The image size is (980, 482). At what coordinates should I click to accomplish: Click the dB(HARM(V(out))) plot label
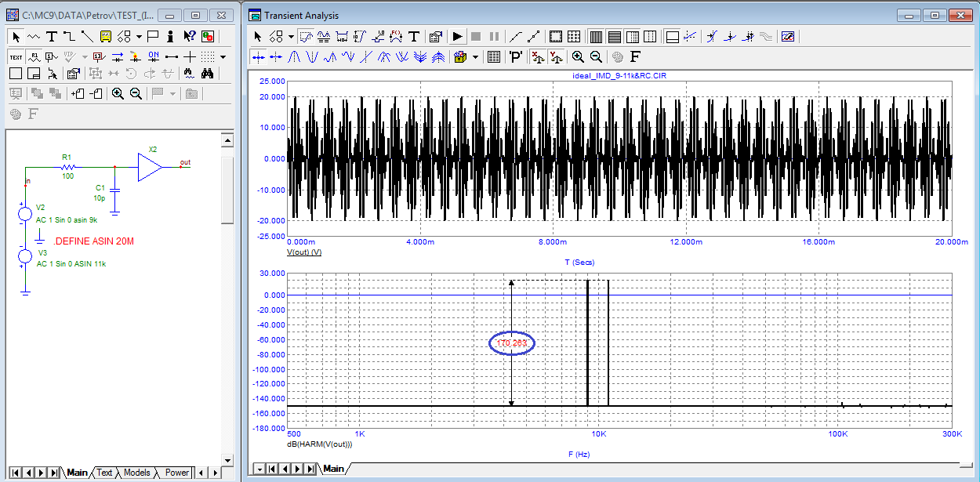[320, 444]
